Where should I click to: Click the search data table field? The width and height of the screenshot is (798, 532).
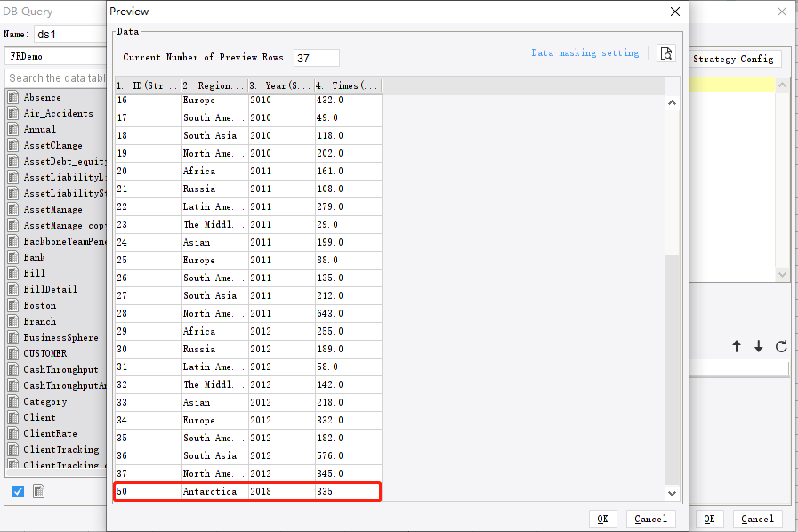point(55,77)
